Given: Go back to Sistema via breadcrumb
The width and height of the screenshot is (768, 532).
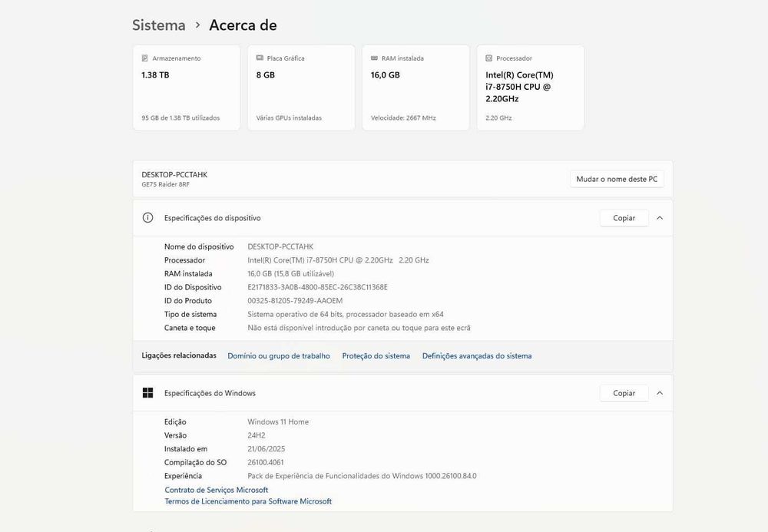Looking at the screenshot, I should [x=159, y=25].
